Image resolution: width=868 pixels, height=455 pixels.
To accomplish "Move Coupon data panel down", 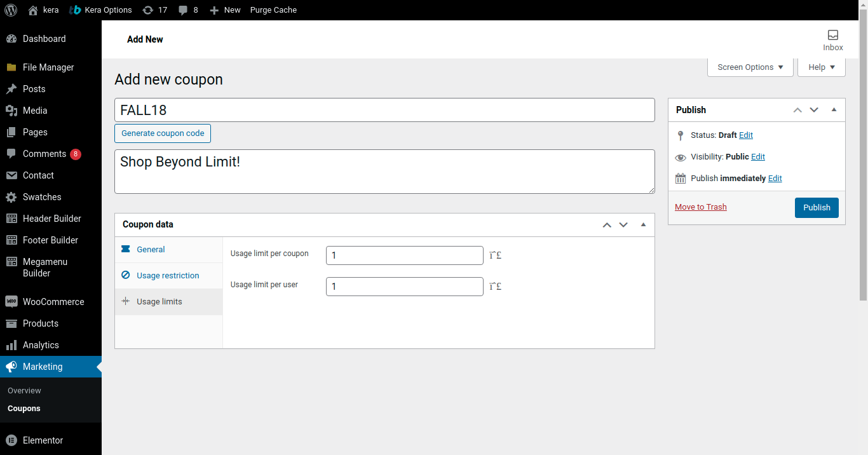I will (x=623, y=225).
